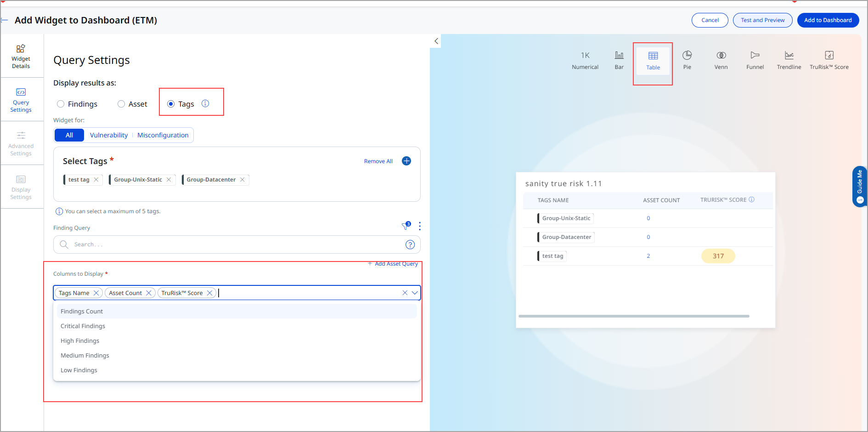Click the 317 TruRisk score badge
The height and width of the screenshot is (432, 868).
point(718,256)
